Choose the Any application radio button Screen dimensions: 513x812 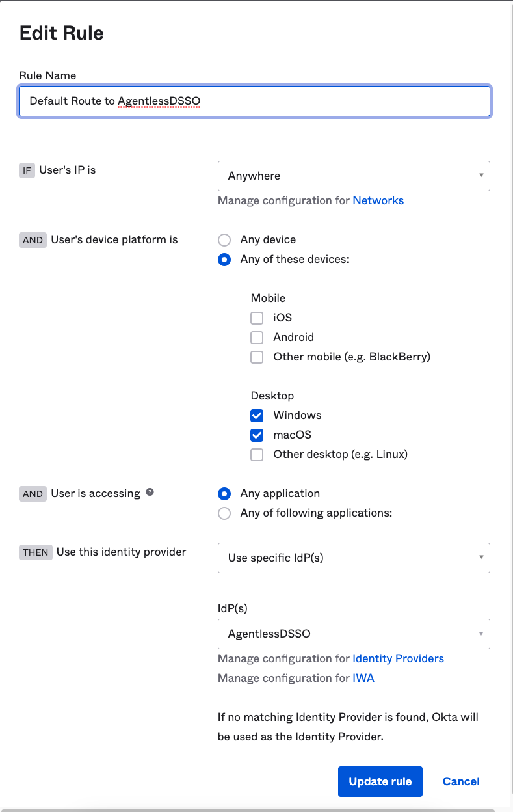point(224,494)
